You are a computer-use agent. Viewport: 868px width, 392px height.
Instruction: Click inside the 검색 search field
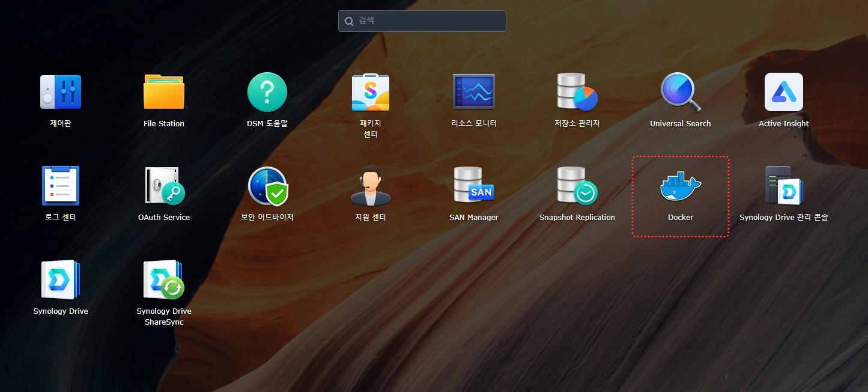tap(422, 20)
